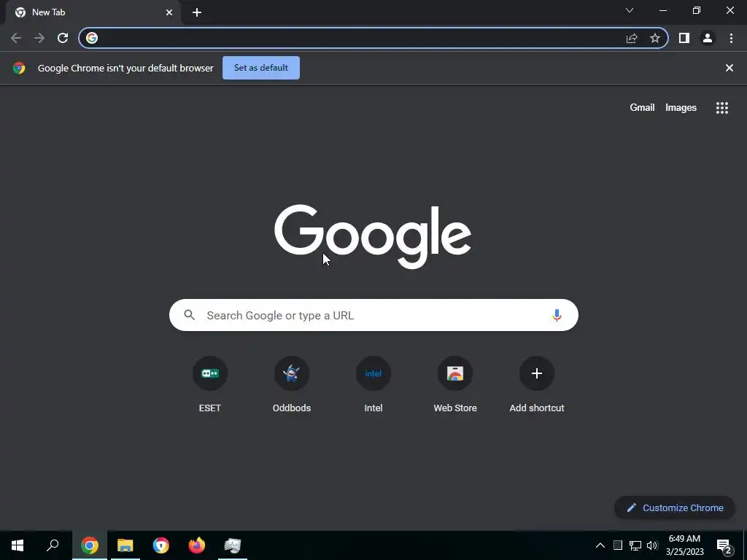
Task: Close the New Tab tab
Action: (x=169, y=12)
